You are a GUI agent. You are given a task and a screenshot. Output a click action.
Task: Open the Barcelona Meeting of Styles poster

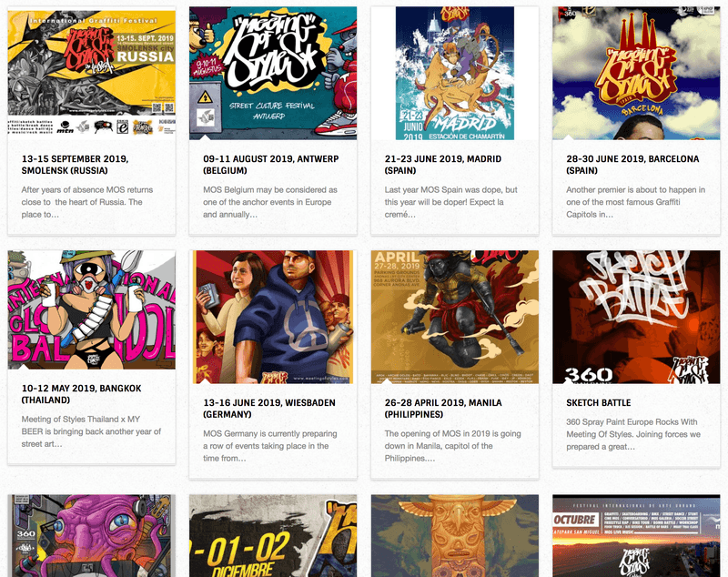[x=636, y=73]
